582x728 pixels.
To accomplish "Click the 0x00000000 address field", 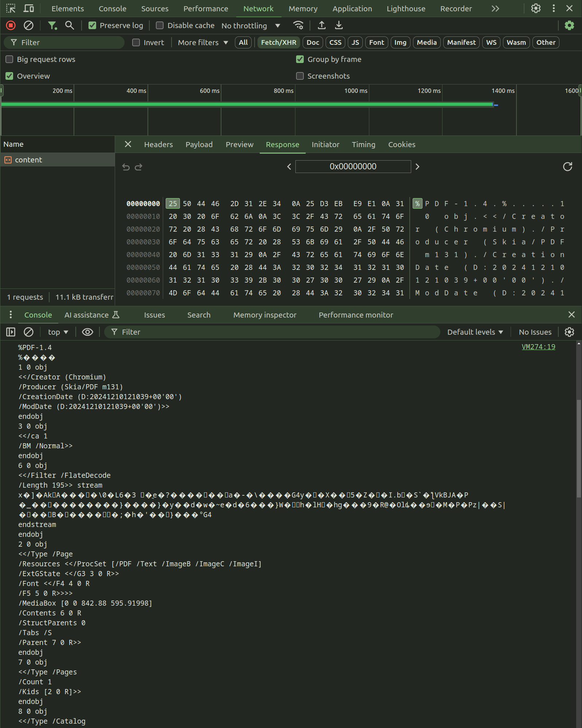I will point(353,166).
